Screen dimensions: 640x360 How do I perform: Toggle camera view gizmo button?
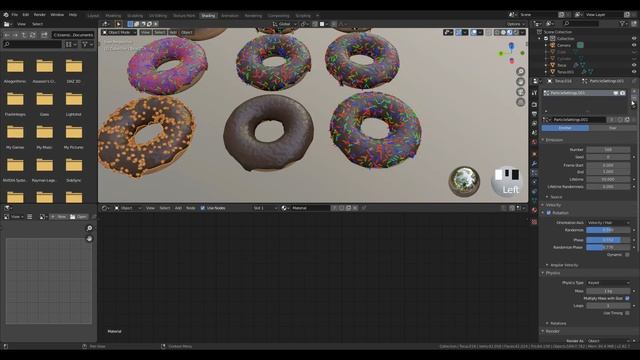pos(520,92)
